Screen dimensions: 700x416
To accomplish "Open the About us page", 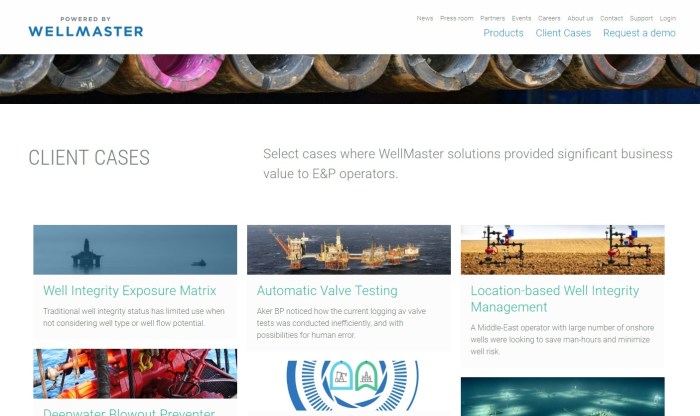I will (x=580, y=18).
